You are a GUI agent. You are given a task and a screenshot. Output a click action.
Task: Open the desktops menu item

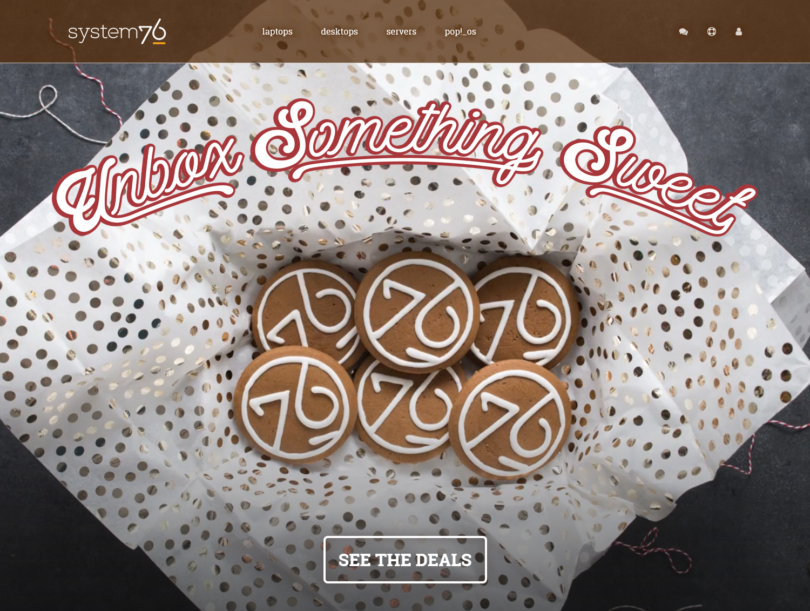click(339, 32)
